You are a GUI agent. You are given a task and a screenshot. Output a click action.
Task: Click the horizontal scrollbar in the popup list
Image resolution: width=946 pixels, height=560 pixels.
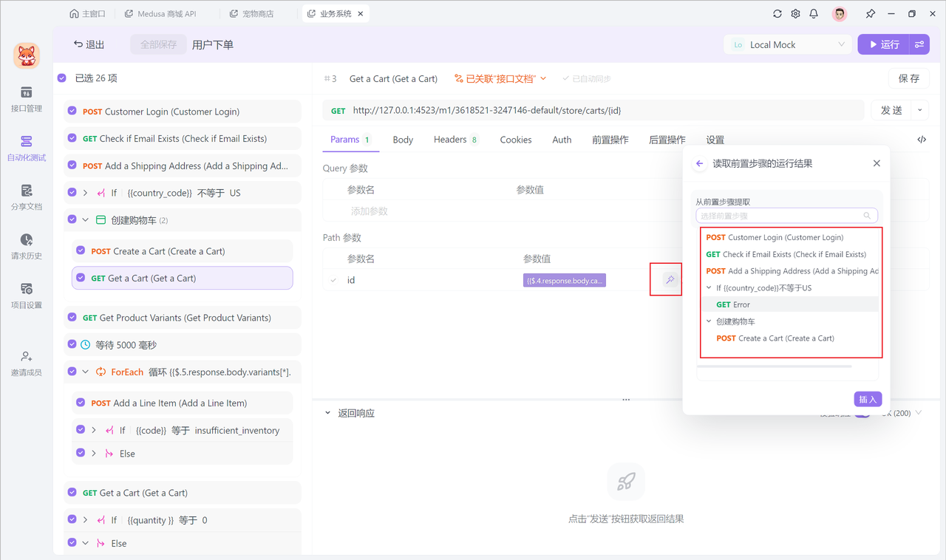click(775, 366)
